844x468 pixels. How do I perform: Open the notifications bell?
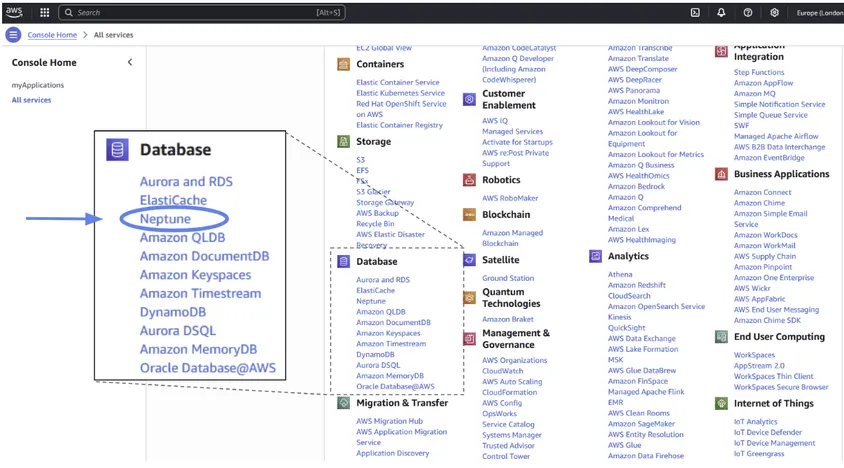point(721,12)
